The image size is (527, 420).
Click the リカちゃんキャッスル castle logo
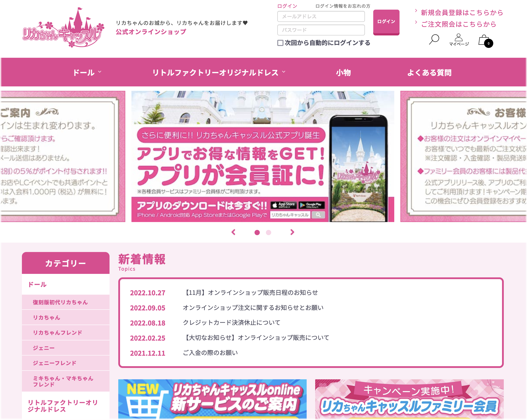click(x=63, y=28)
